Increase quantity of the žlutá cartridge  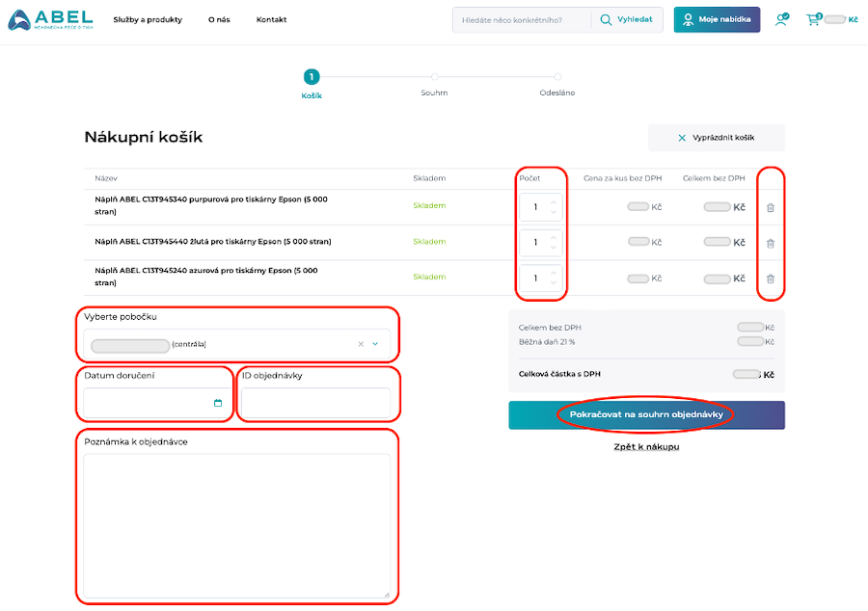tap(554, 238)
